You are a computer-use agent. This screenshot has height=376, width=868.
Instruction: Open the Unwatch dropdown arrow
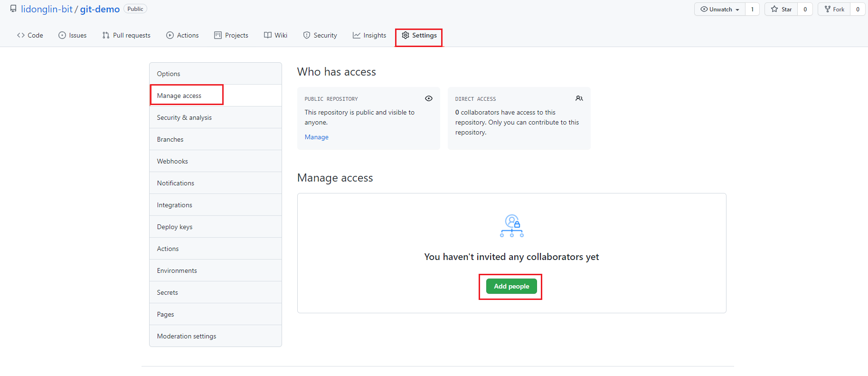click(x=737, y=10)
